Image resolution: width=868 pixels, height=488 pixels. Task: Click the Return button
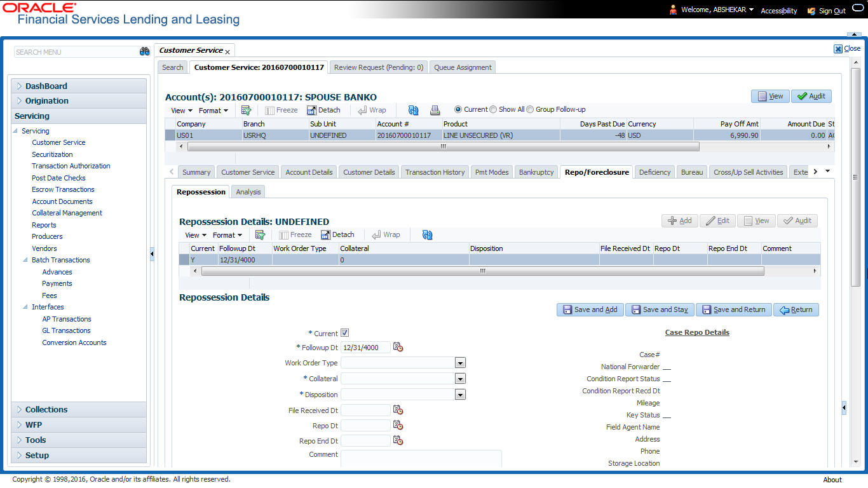click(796, 309)
